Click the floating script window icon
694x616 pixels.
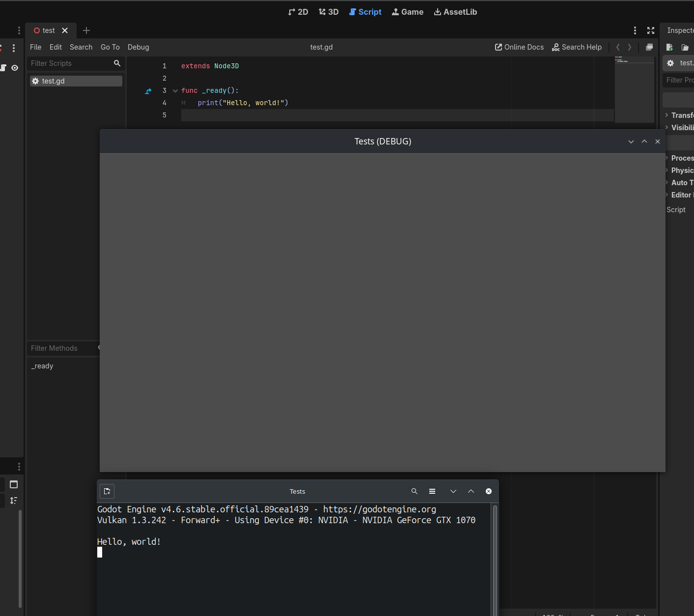(649, 47)
